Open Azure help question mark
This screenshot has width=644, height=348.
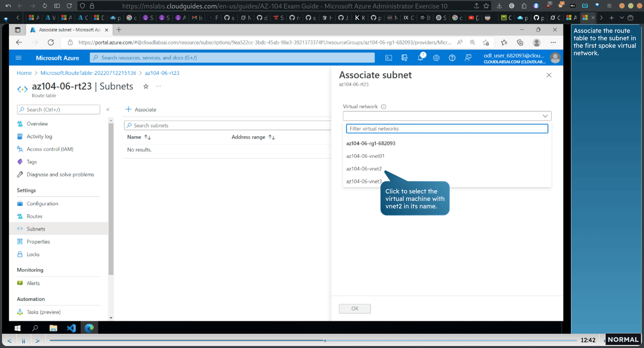point(452,58)
